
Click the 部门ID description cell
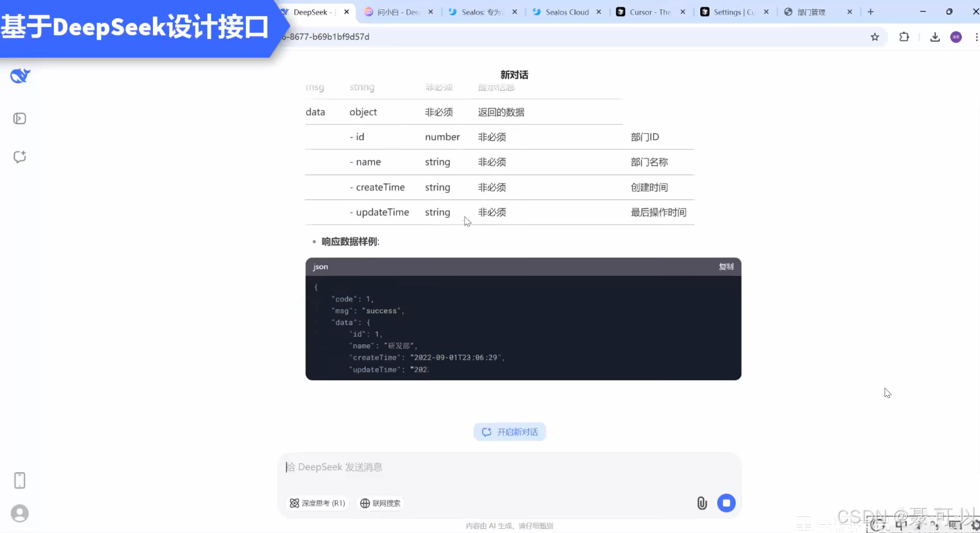pyautogui.click(x=645, y=137)
